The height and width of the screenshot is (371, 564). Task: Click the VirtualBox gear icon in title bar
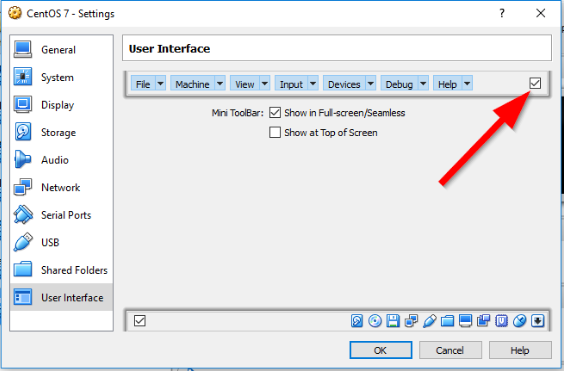pyautogui.click(x=15, y=13)
